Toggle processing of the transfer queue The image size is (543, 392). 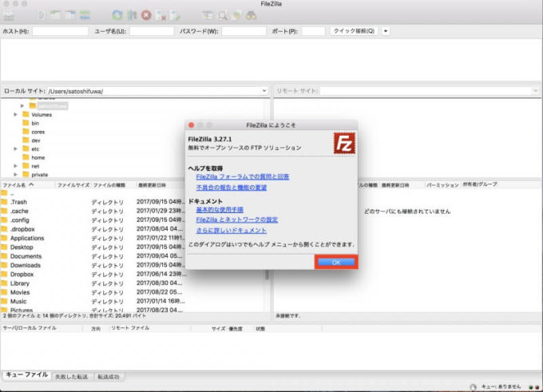[x=132, y=15]
